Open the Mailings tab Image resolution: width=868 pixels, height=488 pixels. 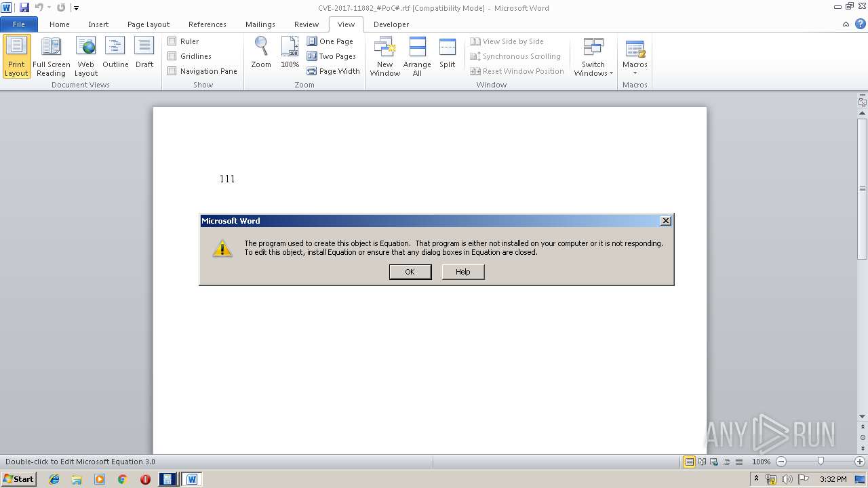point(260,24)
